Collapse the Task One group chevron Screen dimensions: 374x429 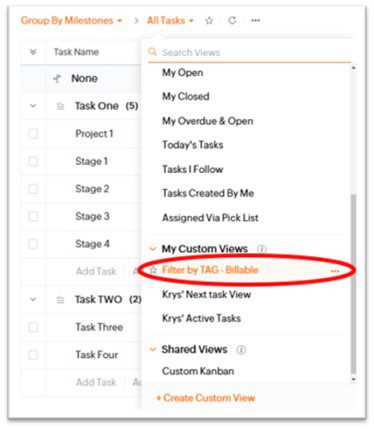click(33, 106)
